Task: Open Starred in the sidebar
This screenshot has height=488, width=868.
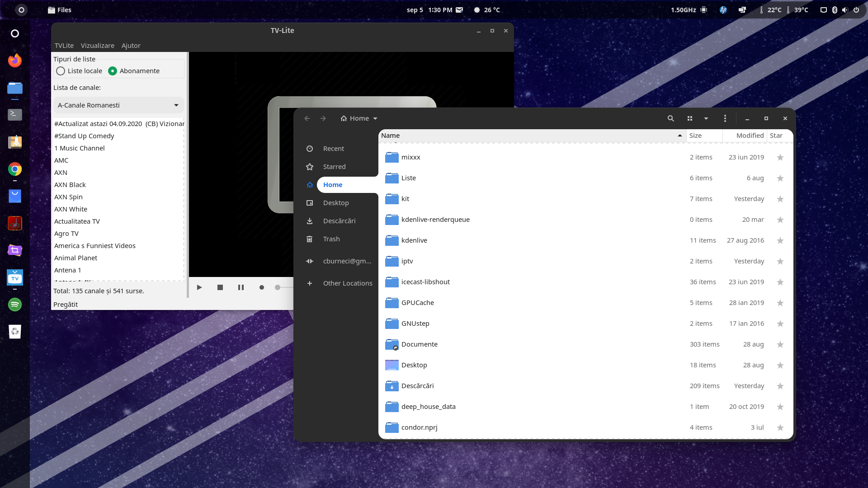Action: [x=335, y=167]
